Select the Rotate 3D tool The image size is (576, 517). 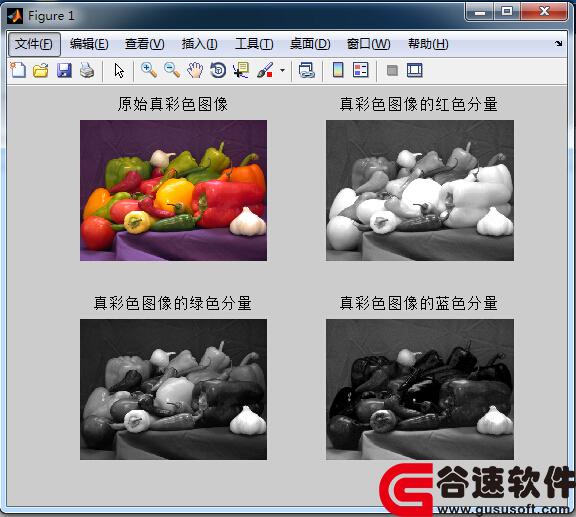click(x=218, y=70)
